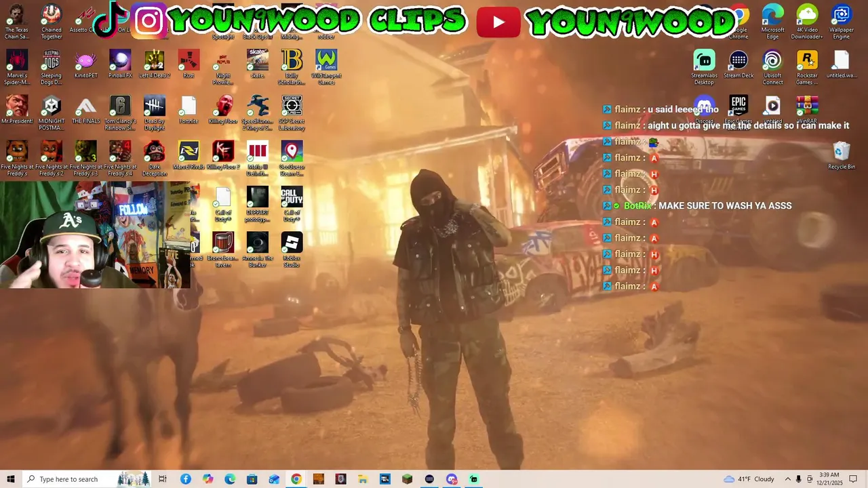The height and width of the screenshot is (488, 868).
Task: Click the webcam overlay thumbnail
Action: click(x=95, y=235)
